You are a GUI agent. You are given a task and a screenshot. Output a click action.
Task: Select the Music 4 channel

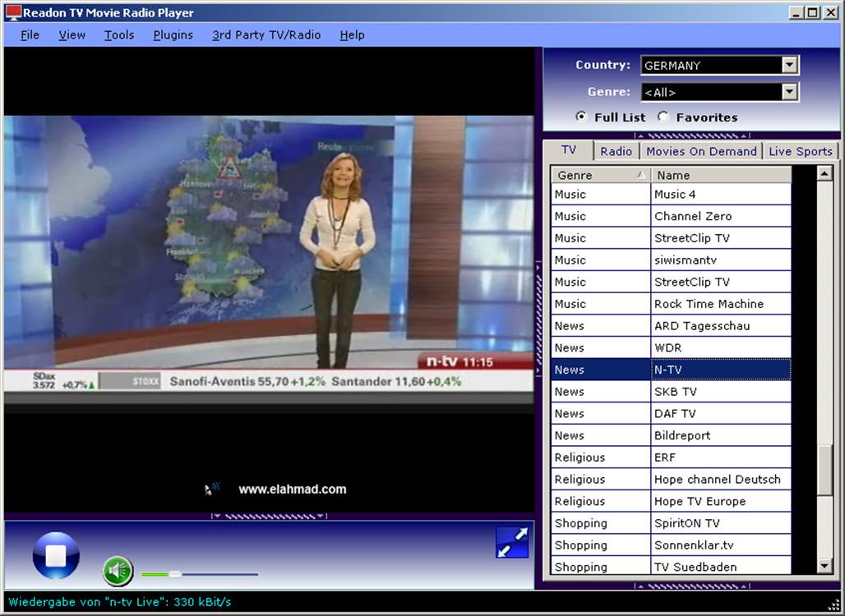[x=671, y=195]
